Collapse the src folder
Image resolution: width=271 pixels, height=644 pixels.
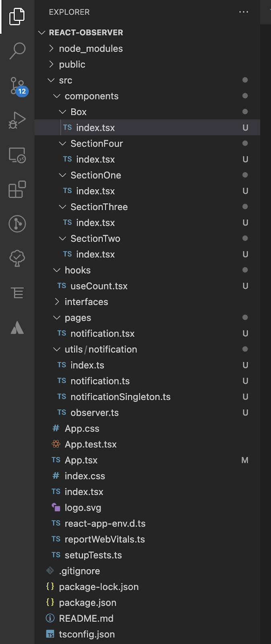click(51, 80)
